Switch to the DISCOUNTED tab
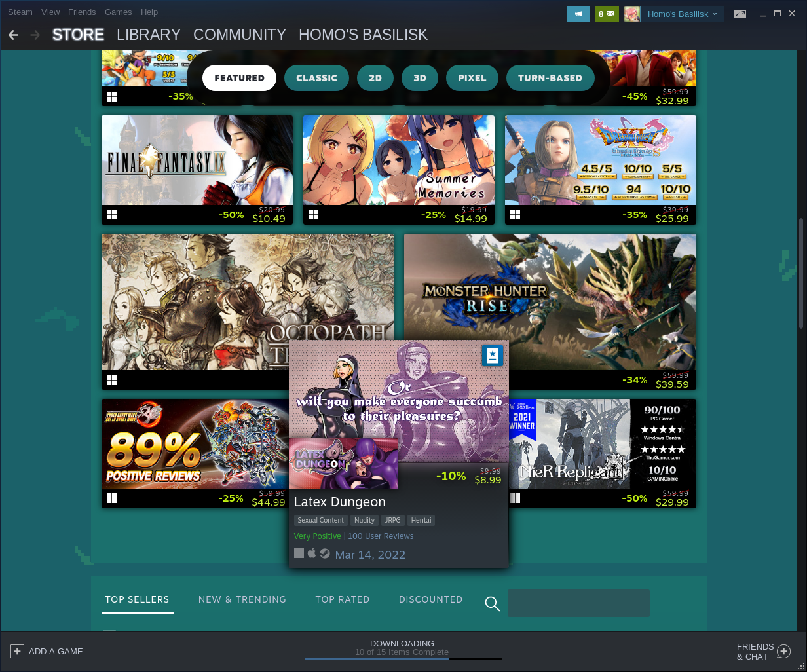 [x=430, y=599]
